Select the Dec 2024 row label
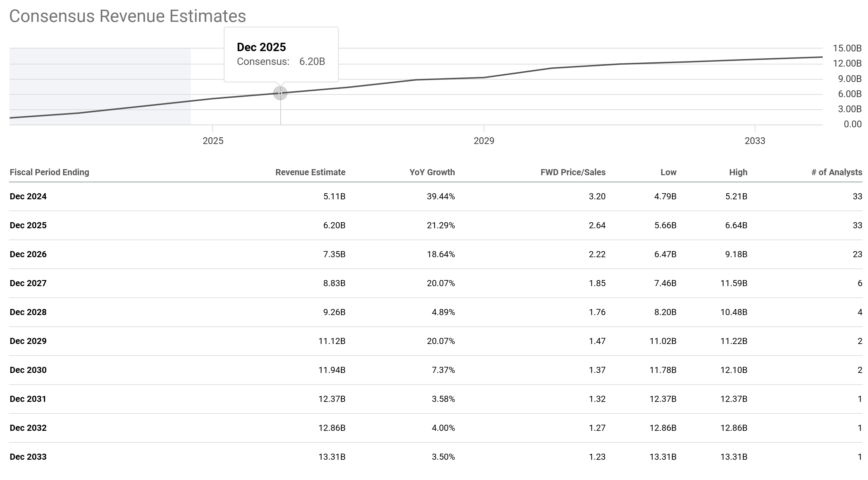This screenshot has width=868, height=480. pyautogui.click(x=28, y=196)
